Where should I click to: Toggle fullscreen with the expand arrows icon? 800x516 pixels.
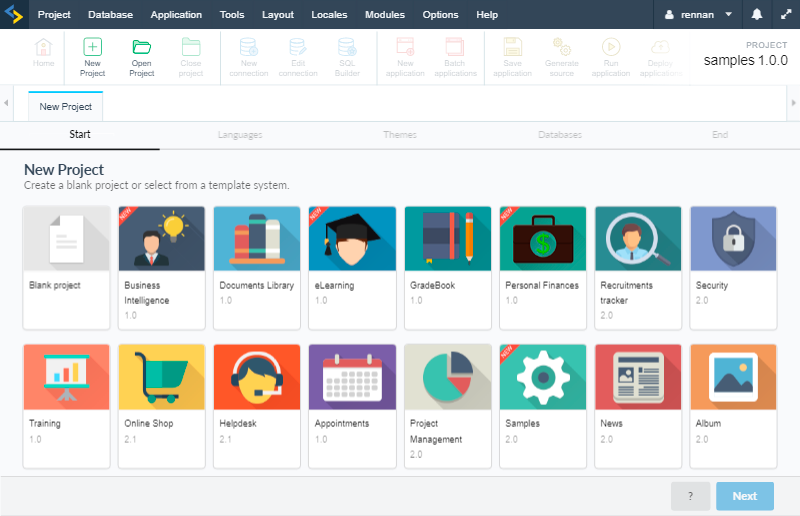785,15
